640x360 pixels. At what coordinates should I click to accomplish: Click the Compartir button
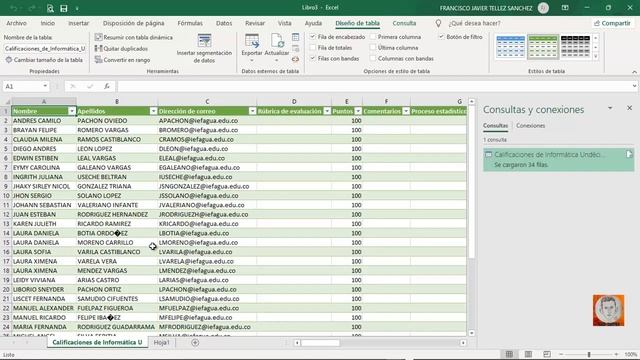[612, 23]
